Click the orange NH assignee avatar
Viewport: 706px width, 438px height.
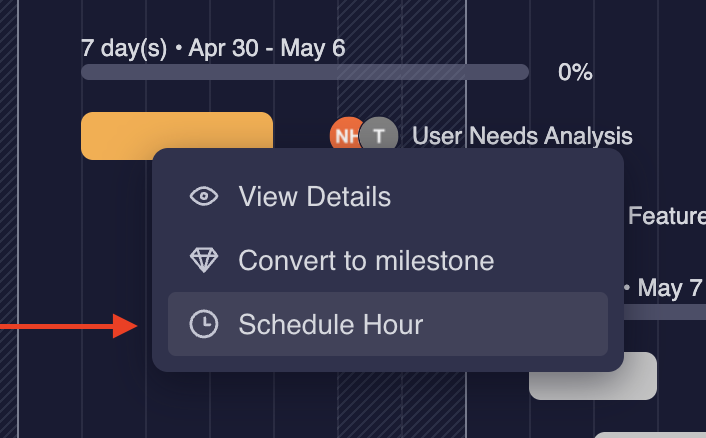(x=346, y=135)
